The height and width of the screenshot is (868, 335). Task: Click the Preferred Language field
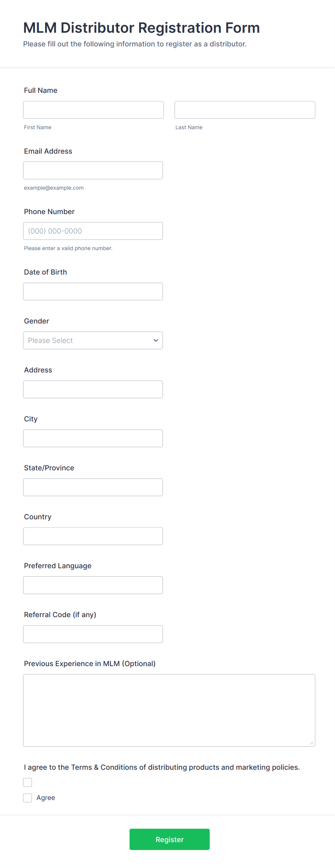pyautogui.click(x=93, y=585)
